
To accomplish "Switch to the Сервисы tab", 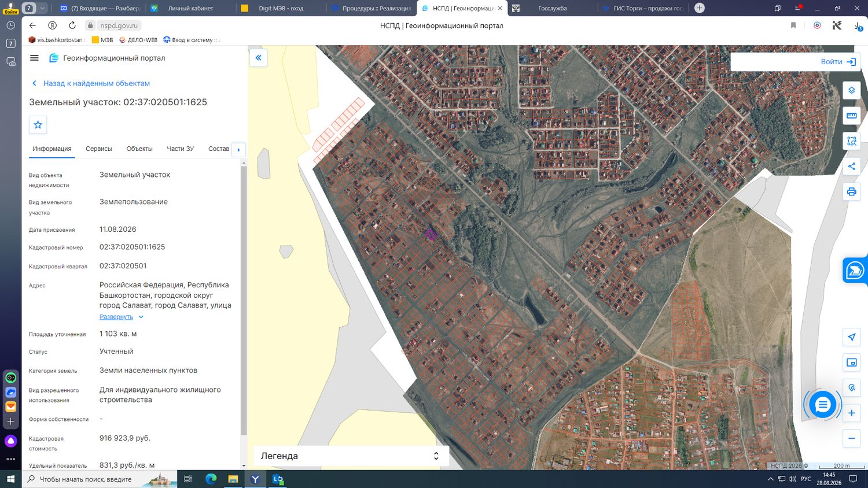I will pos(99,149).
